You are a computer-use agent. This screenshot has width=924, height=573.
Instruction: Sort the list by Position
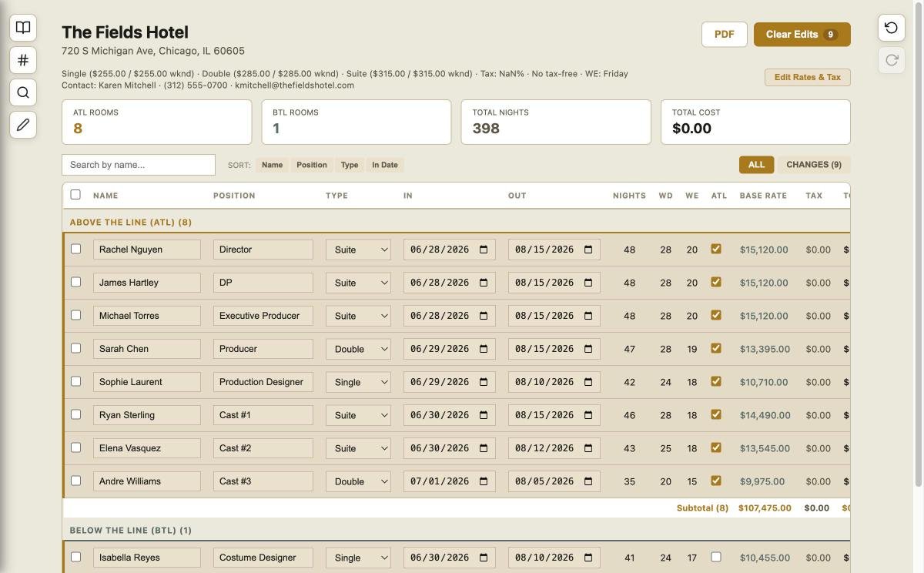[312, 165]
